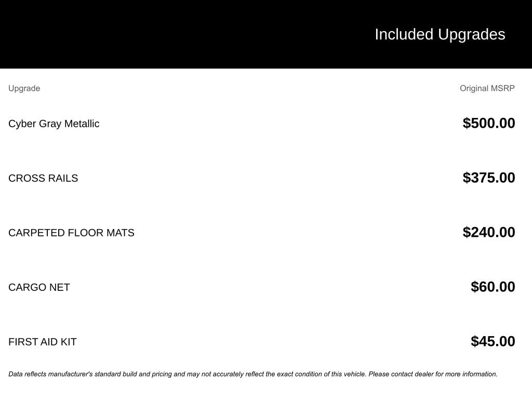Image resolution: width=532 pixels, height=399 pixels.
Task: Click the $60.00 price
Action: click(493, 287)
